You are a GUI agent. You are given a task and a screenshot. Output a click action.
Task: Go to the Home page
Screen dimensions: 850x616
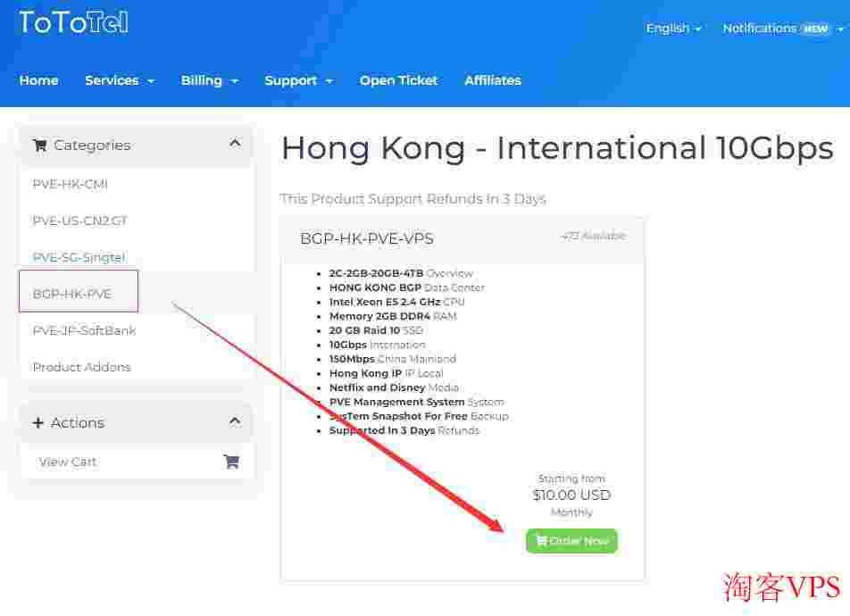point(38,80)
